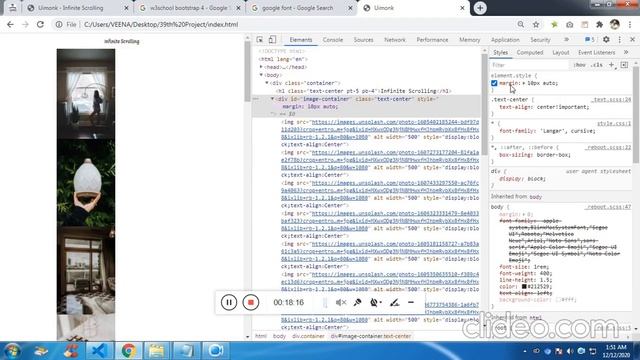Screen dimensions: 640x360
Task: Focus the Styles filter field
Action: click(x=529, y=65)
